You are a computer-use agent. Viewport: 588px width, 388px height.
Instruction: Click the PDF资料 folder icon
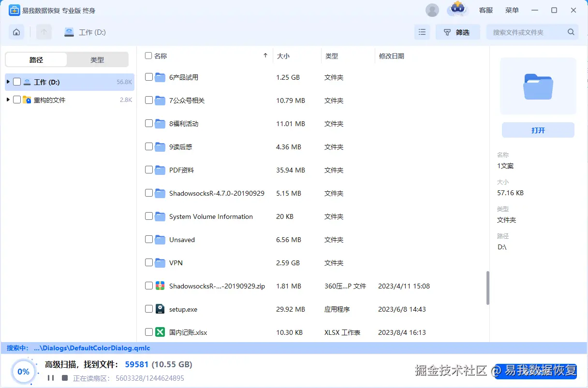(x=161, y=170)
